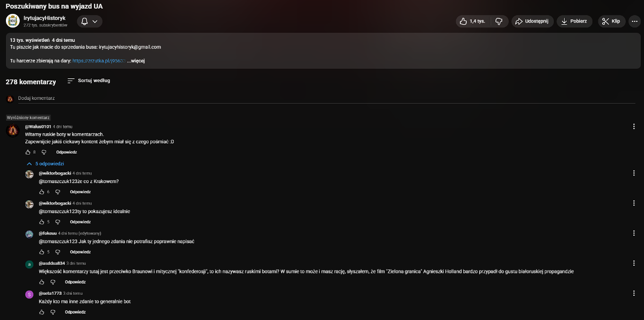Open options menu for @asddsa834 reply

click(634, 264)
